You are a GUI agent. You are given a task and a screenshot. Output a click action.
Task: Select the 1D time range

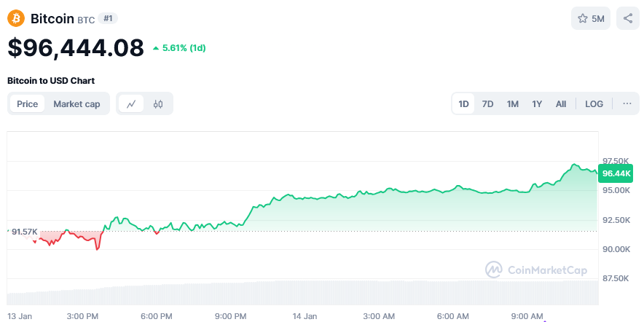tap(463, 104)
